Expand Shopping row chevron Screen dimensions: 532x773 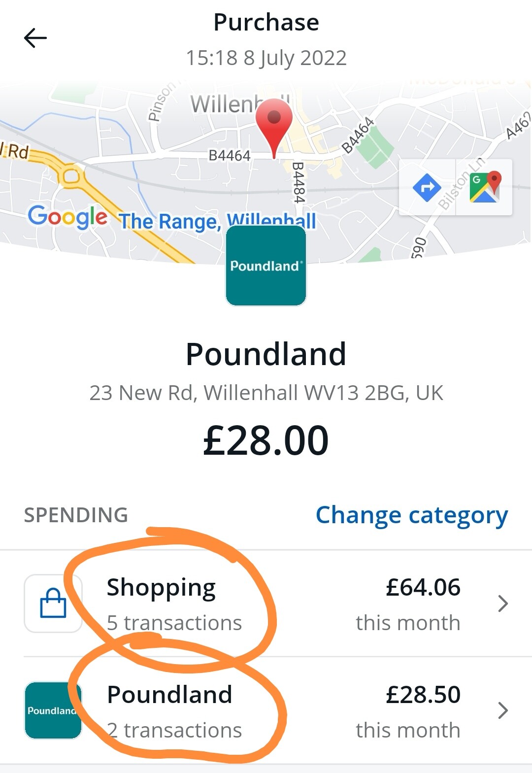502,603
